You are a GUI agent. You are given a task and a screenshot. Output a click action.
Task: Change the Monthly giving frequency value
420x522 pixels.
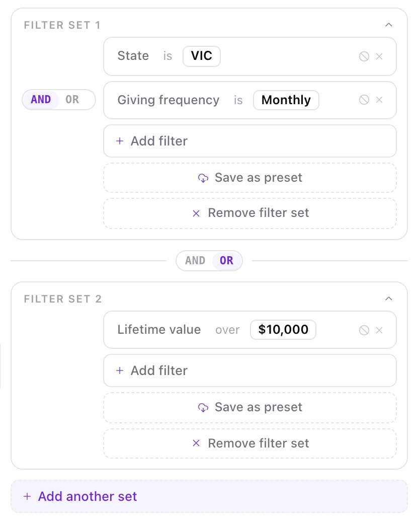click(x=286, y=100)
